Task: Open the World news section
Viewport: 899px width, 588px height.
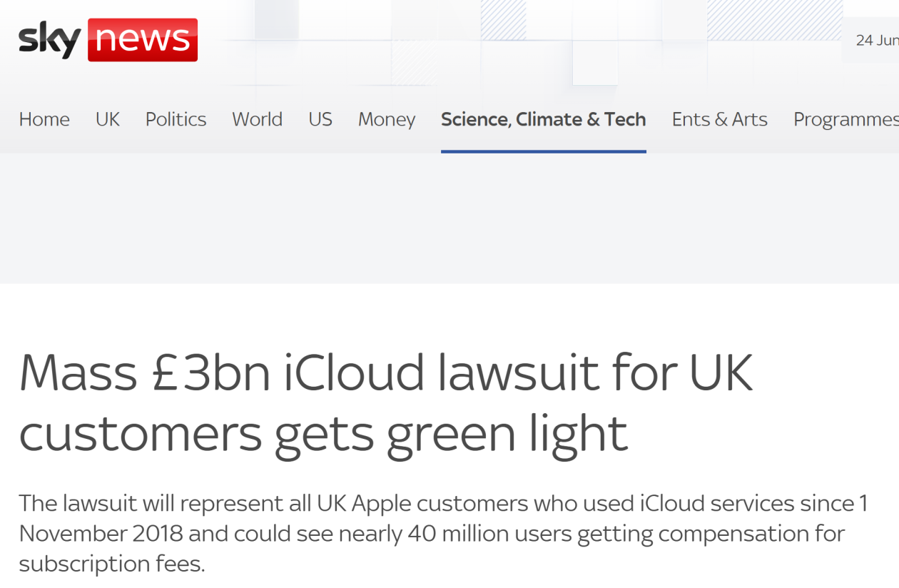Action: tap(257, 119)
